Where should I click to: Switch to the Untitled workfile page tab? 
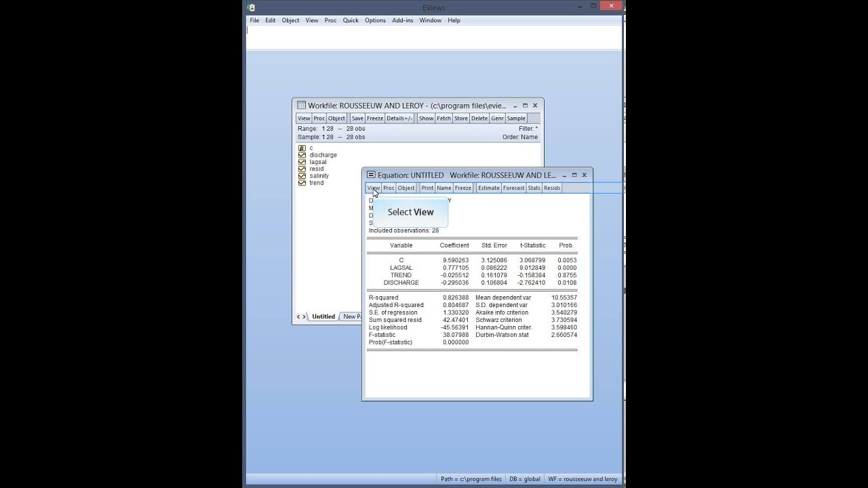(x=323, y=317)
